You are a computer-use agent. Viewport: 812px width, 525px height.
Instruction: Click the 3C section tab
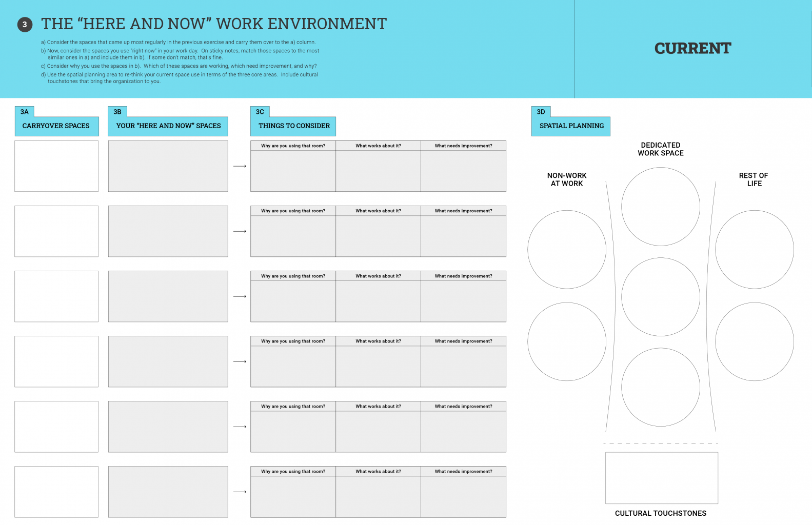[260, 112]
